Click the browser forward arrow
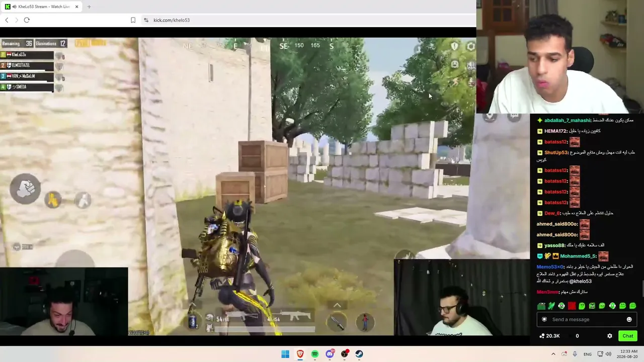Screen dimensions: 644x362 coord(16,20)
